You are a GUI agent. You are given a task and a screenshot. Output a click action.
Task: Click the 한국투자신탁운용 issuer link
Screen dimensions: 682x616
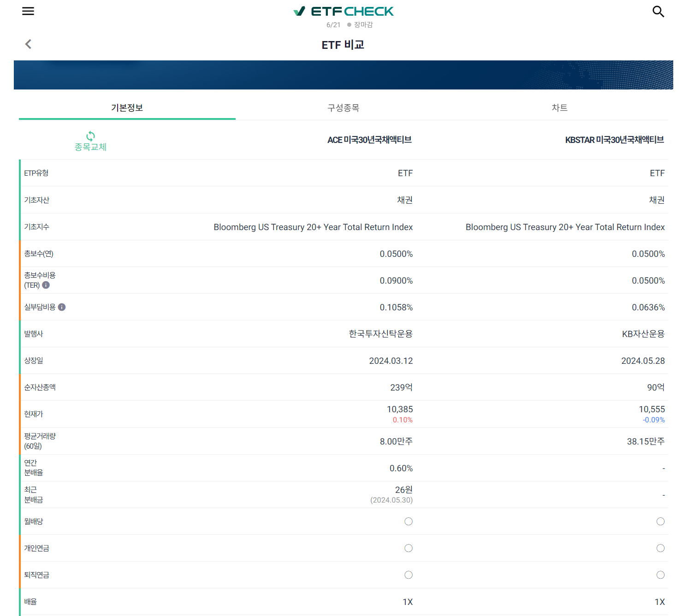(380, 333)
